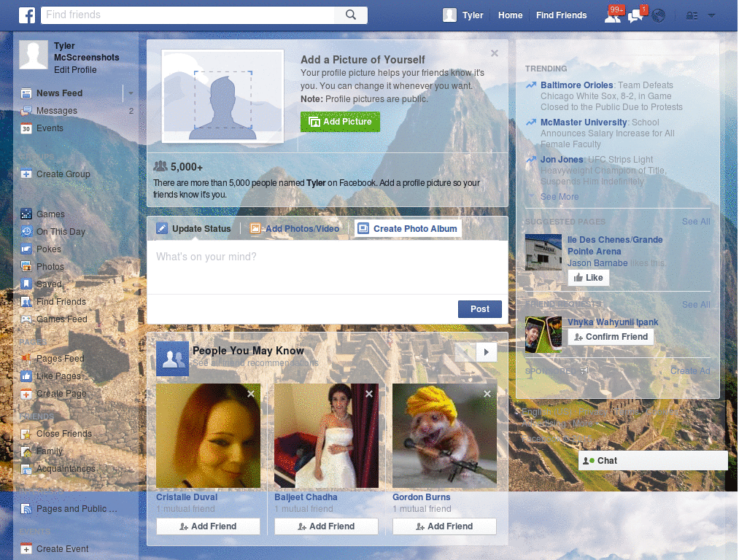Image resolution: width=747 pixels, height=560 pixels.
Task: Click inside the Find friends search box
Action: 188,15
